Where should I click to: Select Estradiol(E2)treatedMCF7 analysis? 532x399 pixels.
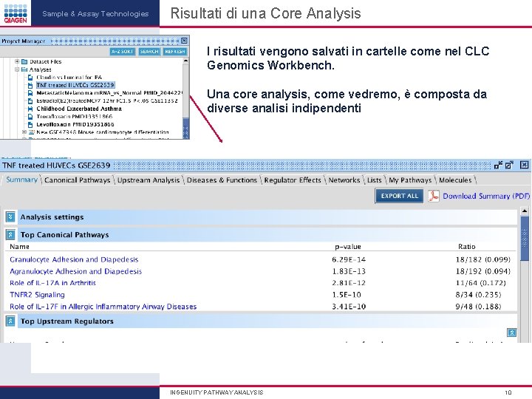click(x=107, y=100)
